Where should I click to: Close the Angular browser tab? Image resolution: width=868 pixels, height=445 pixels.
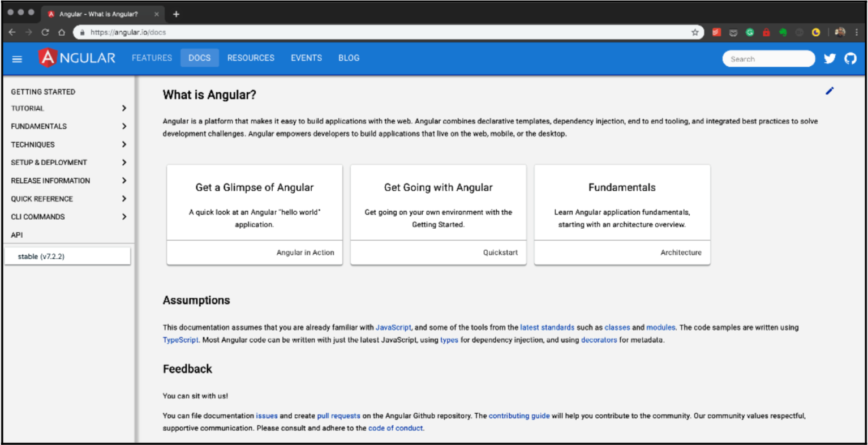157,14
